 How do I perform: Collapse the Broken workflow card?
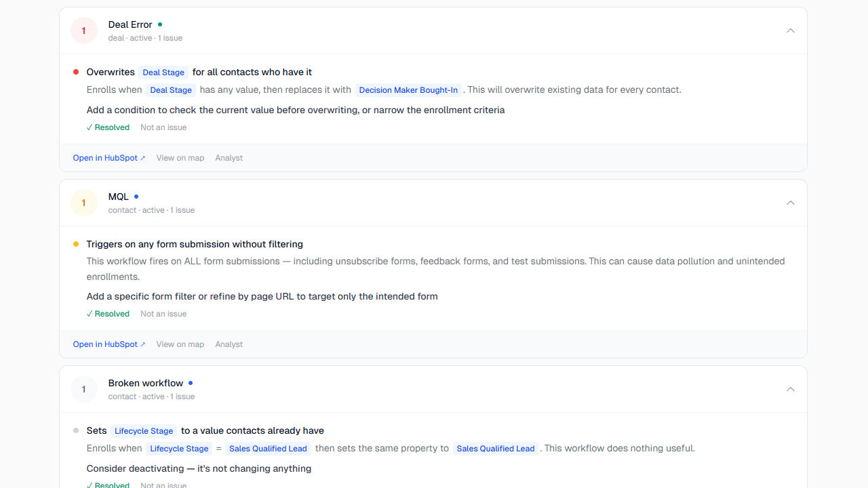790,389
